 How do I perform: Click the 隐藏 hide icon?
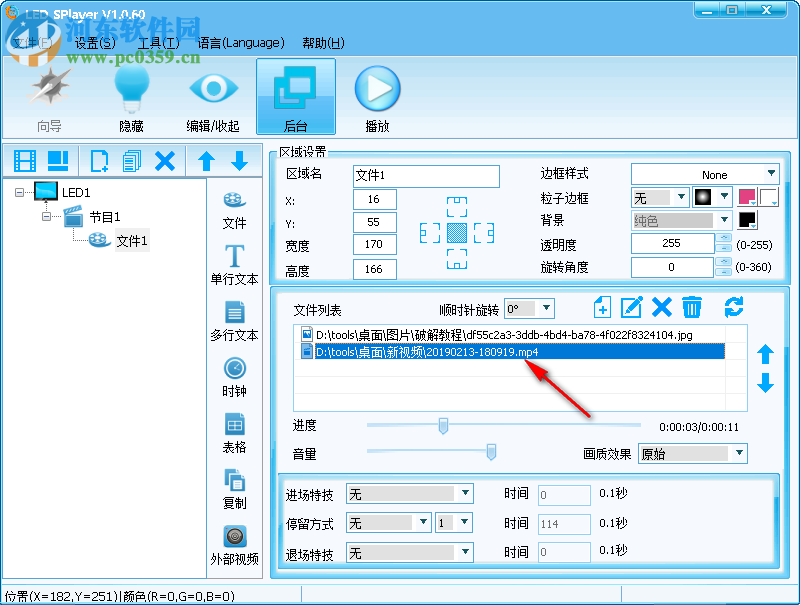[133, 97]
